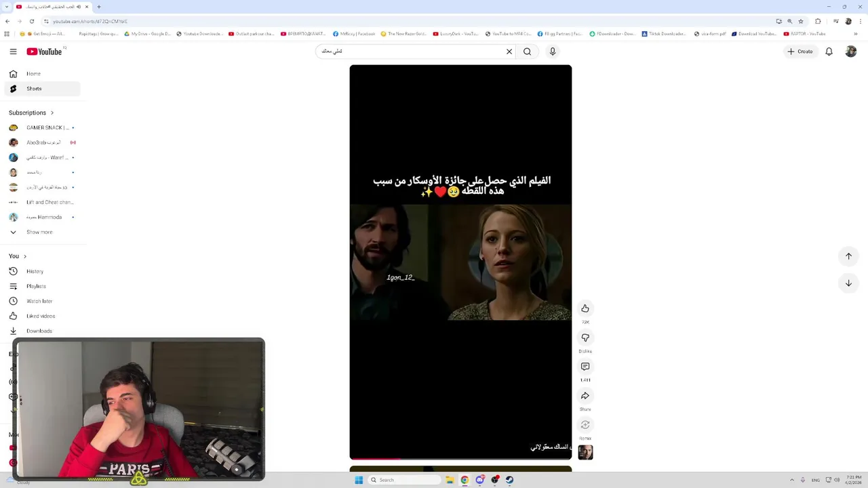Open Liked videos
The image size is (868, 488).
42,316
